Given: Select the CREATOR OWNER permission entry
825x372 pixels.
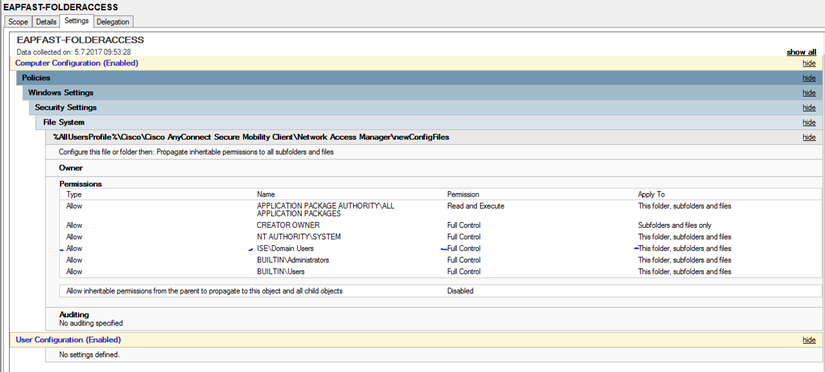Looking at the screenshot, I should [x=288, y=225].
